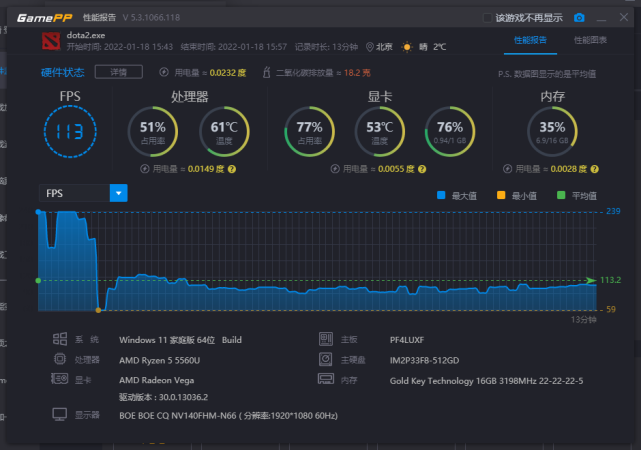The height and width of the screenshot is (450, 641).
Task: Click the FPS 113 circular gauge
Action: [70, 132]
